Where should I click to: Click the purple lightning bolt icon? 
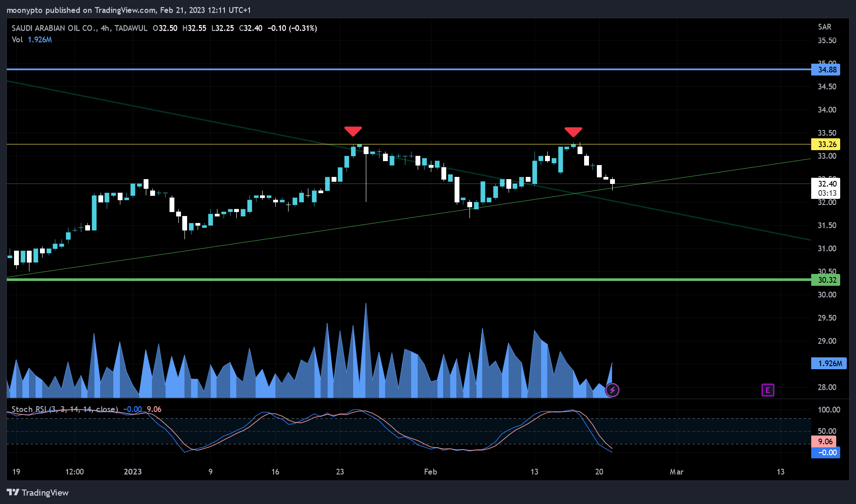tap(612, 390)
